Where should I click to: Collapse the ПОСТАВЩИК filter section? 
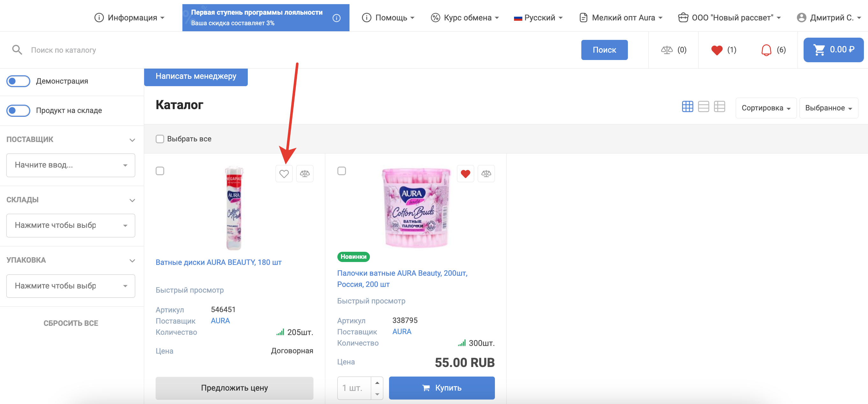tap(132, 140)
